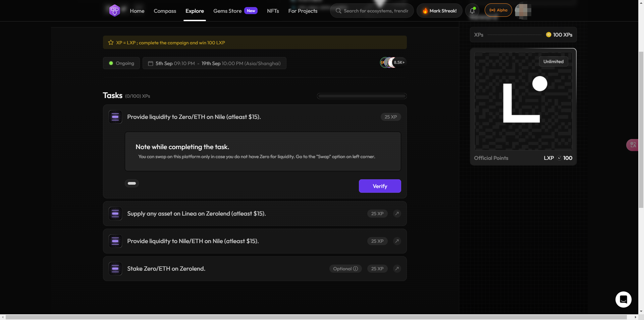The image size is (644, 320).
Task: Open external link for Stake Zero/ETH task
Action: pyautogui.click(x=397, y=269)
